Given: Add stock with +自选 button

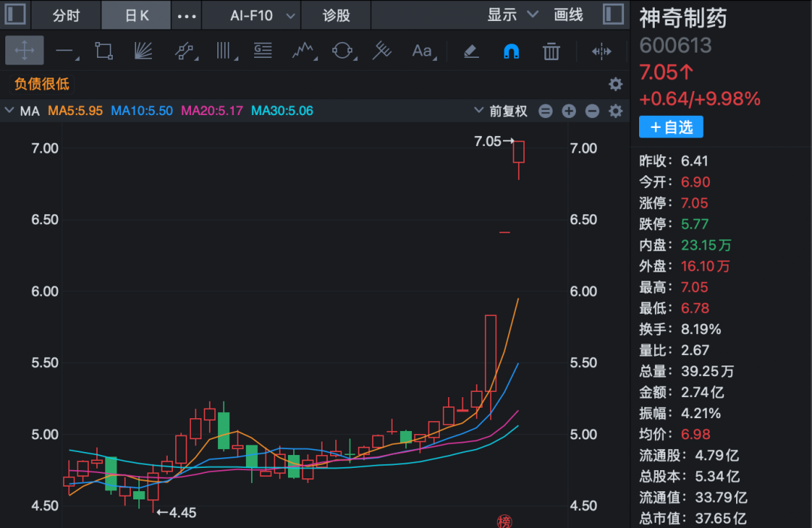Looking at the screenshot, I should [x=671, y=127].
